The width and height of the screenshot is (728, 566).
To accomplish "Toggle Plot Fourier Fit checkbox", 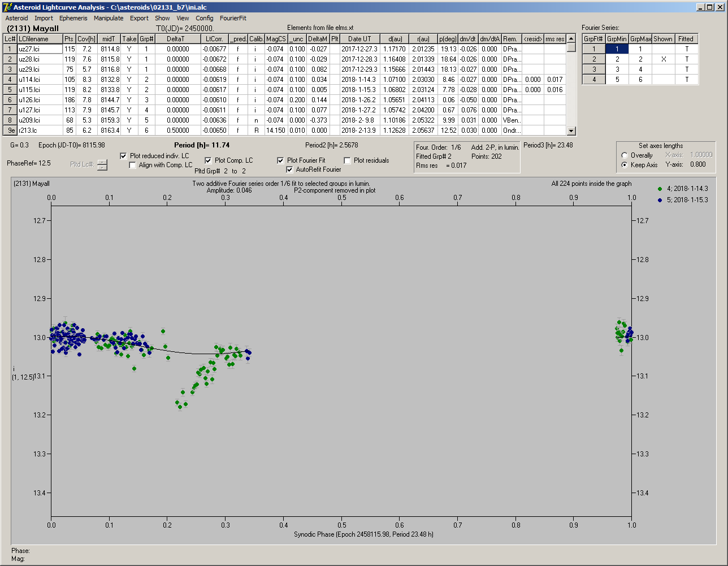I will [280, 160].
